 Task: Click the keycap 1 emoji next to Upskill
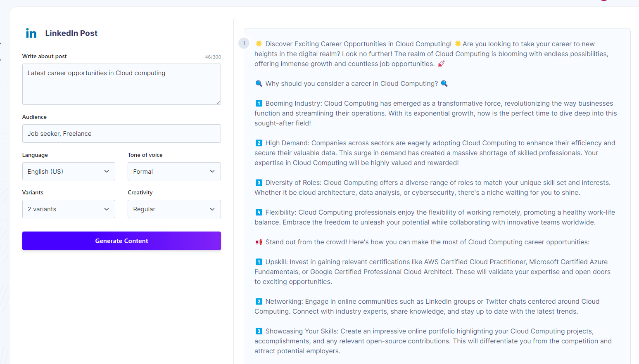click(259, 261)
